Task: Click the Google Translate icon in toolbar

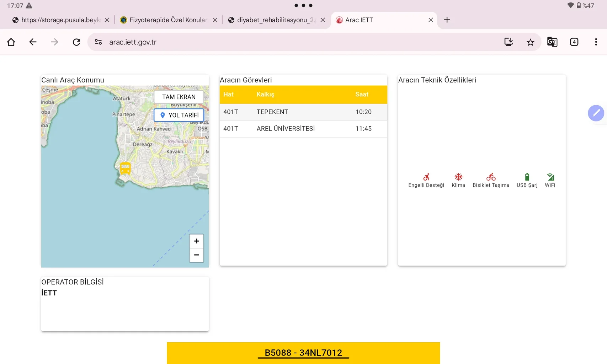Action: point(552,42)
